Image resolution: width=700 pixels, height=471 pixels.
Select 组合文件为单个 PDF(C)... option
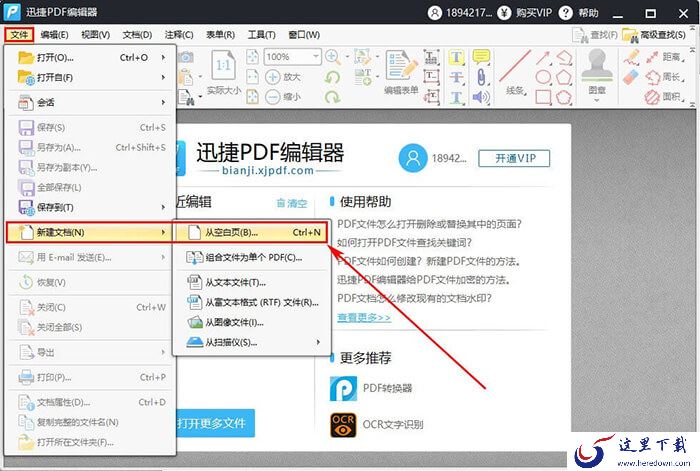[x=252, y=258]
